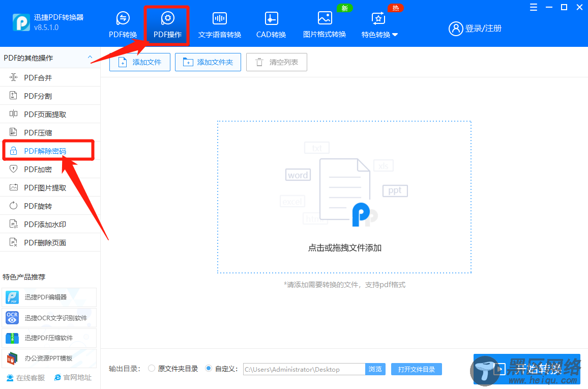588x389 pixels.
Task: Select PDF旋转 rotate icon
Action: 14,206
